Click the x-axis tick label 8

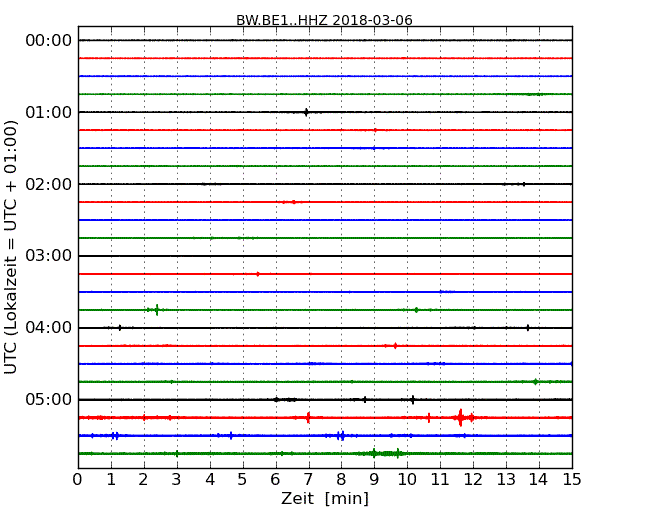point(341,479)
